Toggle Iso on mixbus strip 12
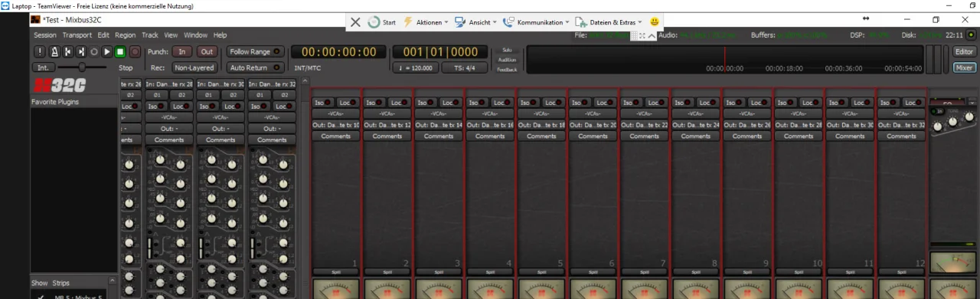 point(890,103)
